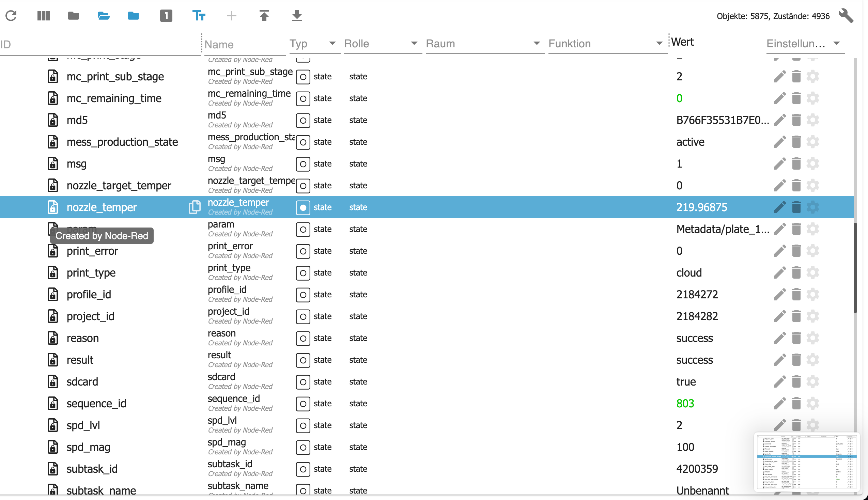
Task: Open expert mode wrench icon
Action: click(846, 16)
